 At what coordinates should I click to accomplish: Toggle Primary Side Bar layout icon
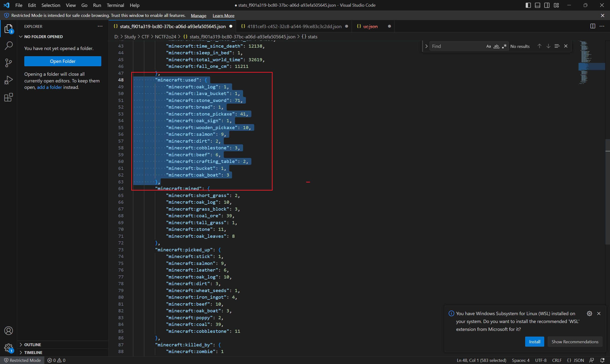(x=528, y=5)
